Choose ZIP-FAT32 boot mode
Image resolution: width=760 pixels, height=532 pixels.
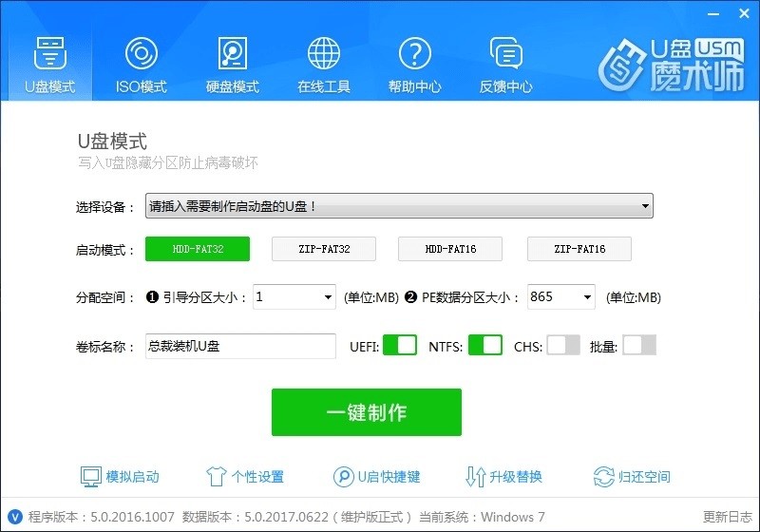pyautogui.click(x=324, y=249)
